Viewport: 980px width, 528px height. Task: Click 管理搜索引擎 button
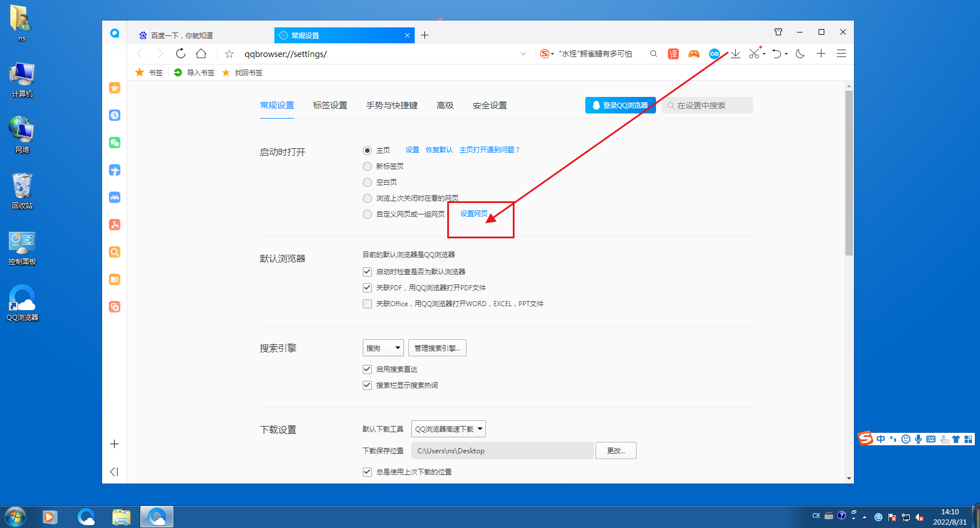click(x=438, y=348)
